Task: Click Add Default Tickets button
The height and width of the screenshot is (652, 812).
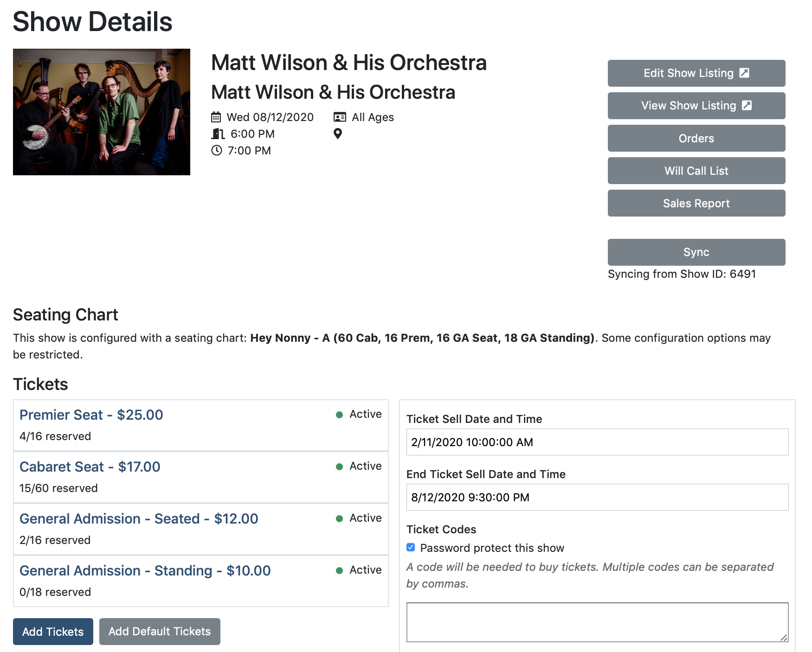Action: click(x=160, y=632)
